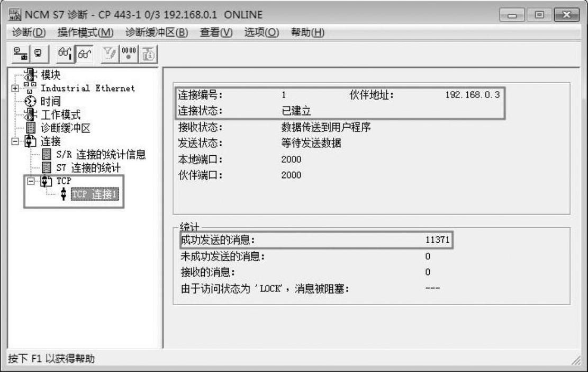Select the TCP node label
The height and width of the screenshot is (372, 588).
point(64,181)
